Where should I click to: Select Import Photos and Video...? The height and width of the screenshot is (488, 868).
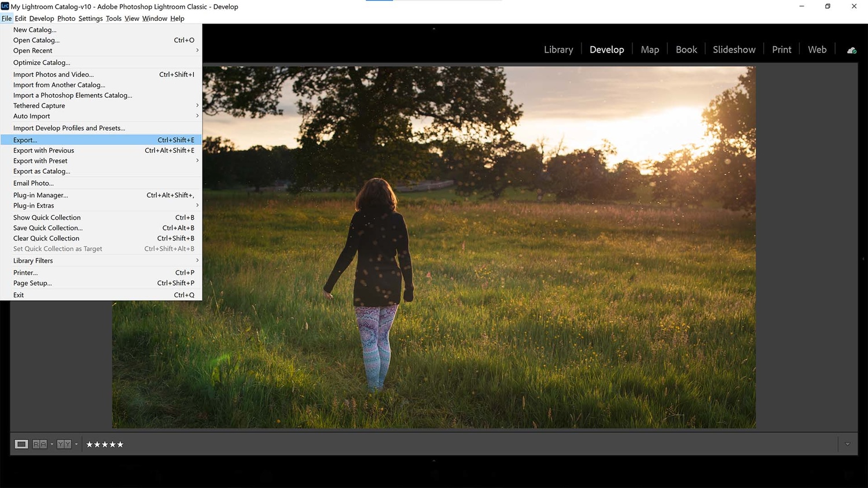click(53, 75)
